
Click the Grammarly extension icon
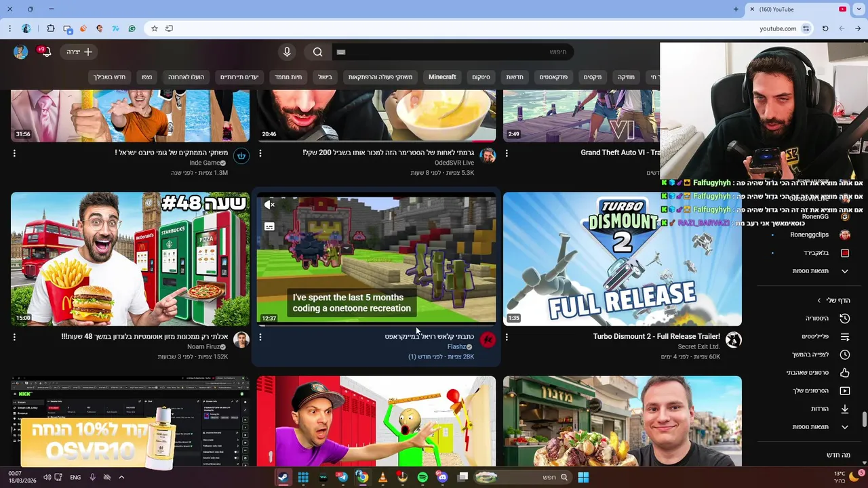pyautogui.click(x=132, y=28)
